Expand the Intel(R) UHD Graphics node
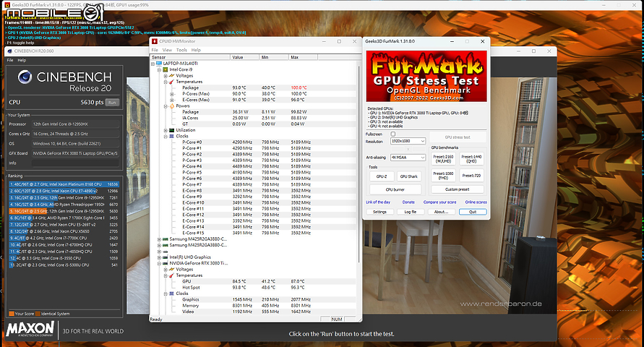This screenshot has width=644, height=347. [159, 257]
